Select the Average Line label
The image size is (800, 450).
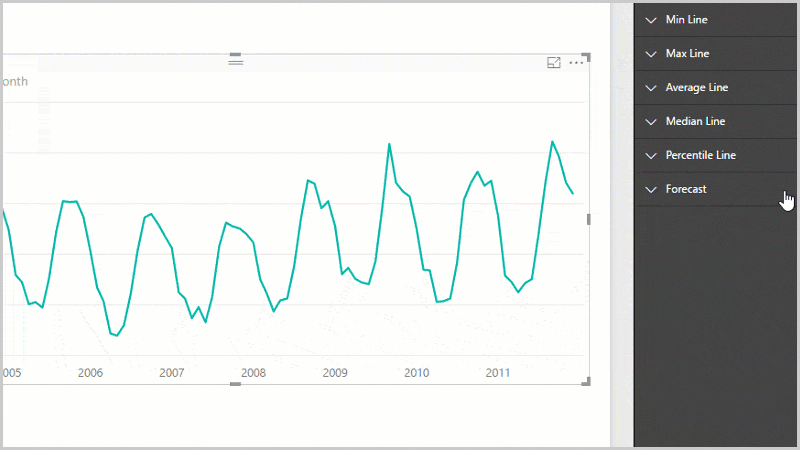tap(697, 88)
